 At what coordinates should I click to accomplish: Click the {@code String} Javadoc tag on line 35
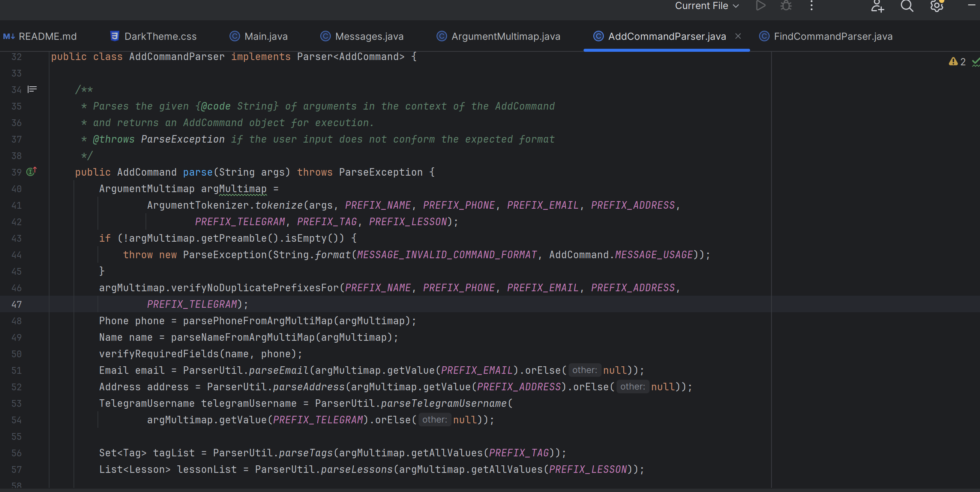(237, 106)
